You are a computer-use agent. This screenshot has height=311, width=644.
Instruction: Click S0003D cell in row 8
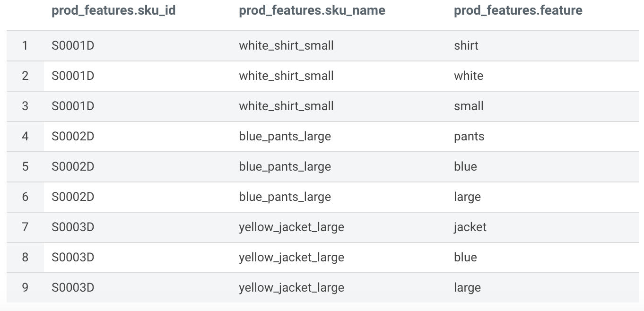point(73,258)
